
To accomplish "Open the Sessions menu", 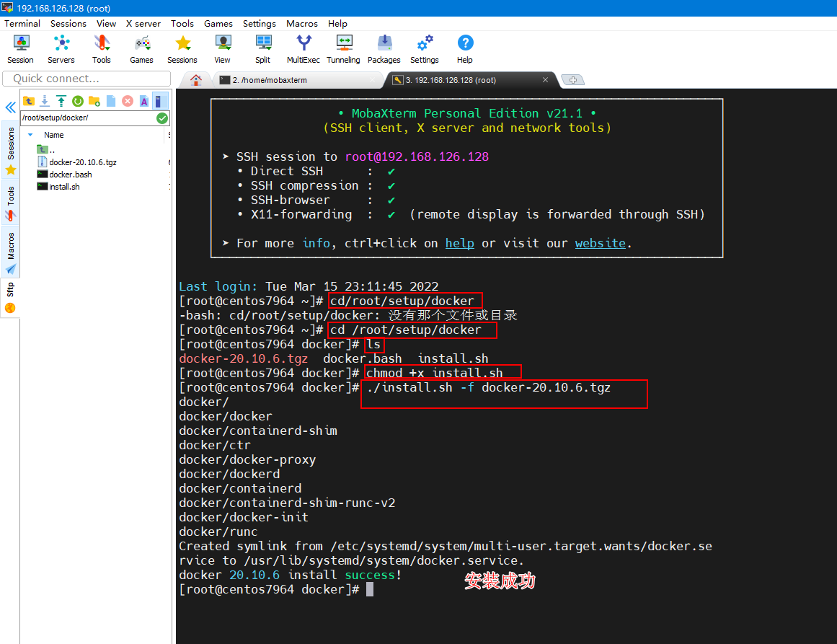I will 68,24.
